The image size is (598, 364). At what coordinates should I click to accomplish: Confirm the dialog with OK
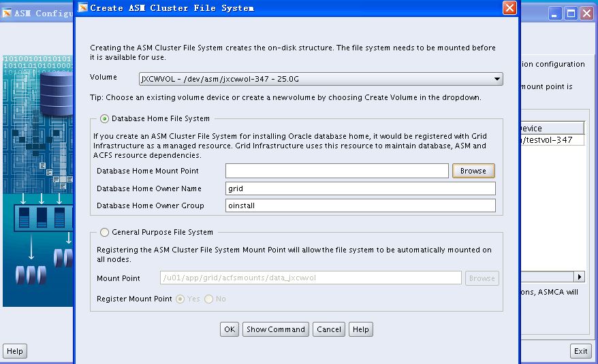[x=230, y=329]
